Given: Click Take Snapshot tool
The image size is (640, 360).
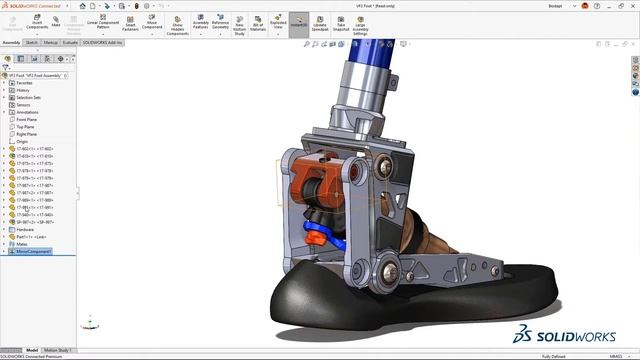Looking at the screenshot, I should tap(341, 23).
